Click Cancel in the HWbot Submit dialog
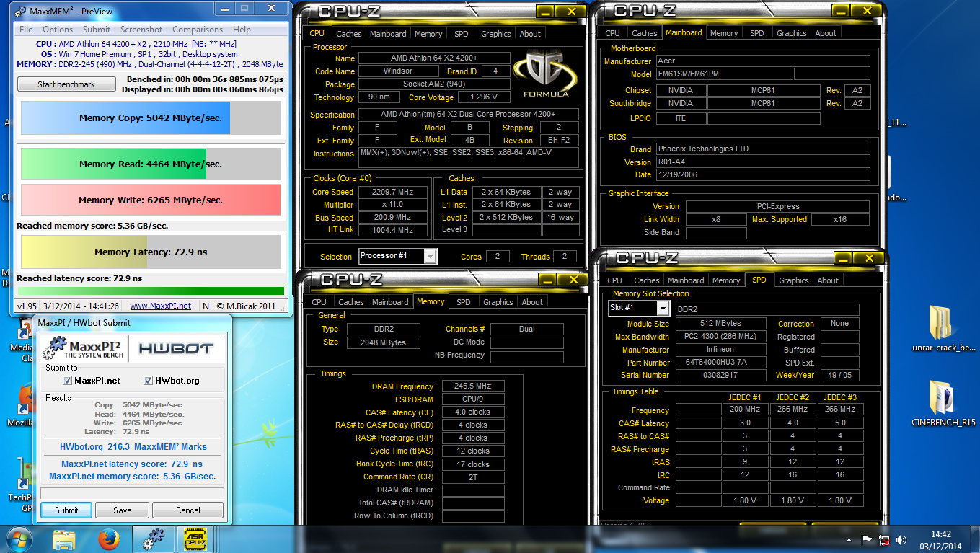The height and width of the screenshot is (553, 980). click(188, 510)
